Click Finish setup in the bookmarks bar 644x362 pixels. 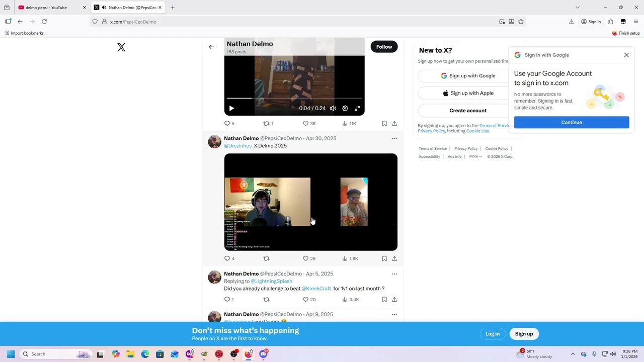coord(626,33)
